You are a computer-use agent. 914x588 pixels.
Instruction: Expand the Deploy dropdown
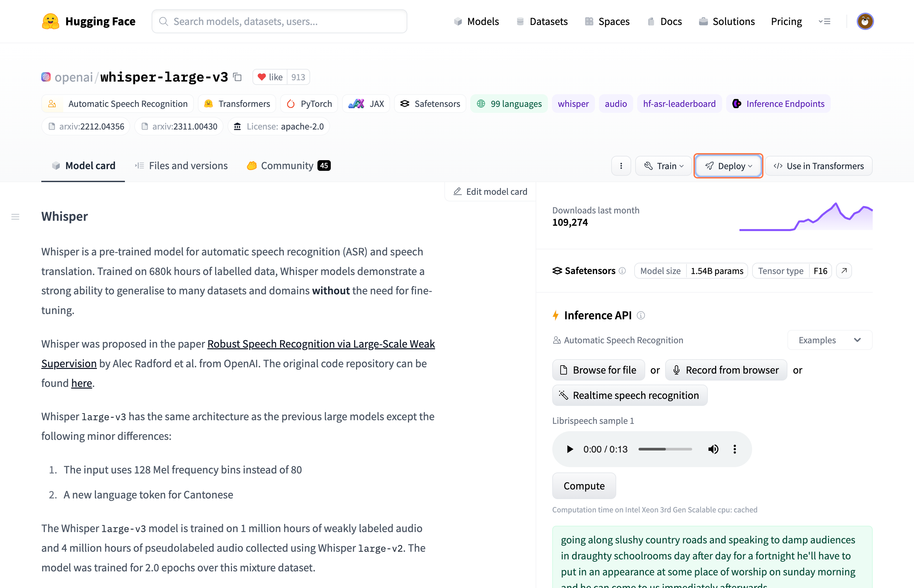click(x=728, y=166)
